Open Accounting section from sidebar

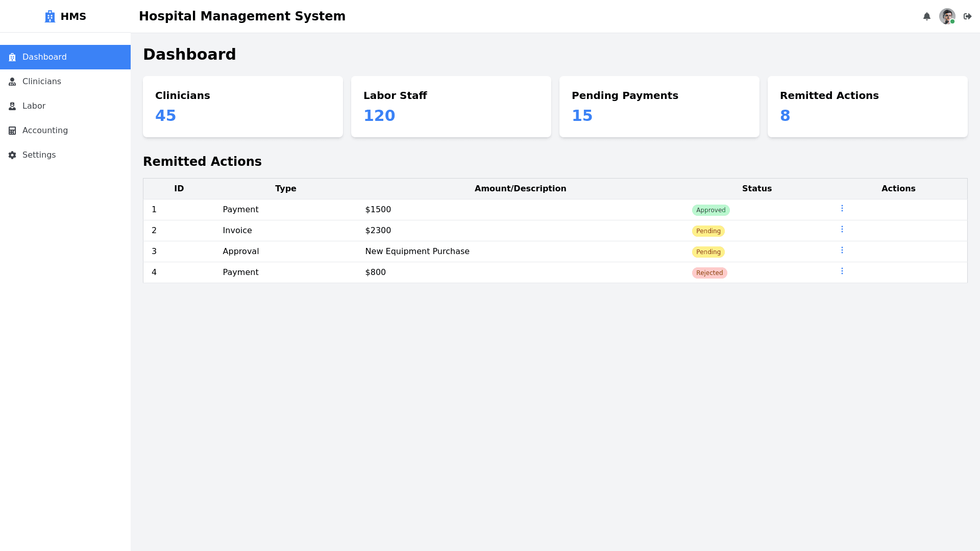(x=45, y=131)
